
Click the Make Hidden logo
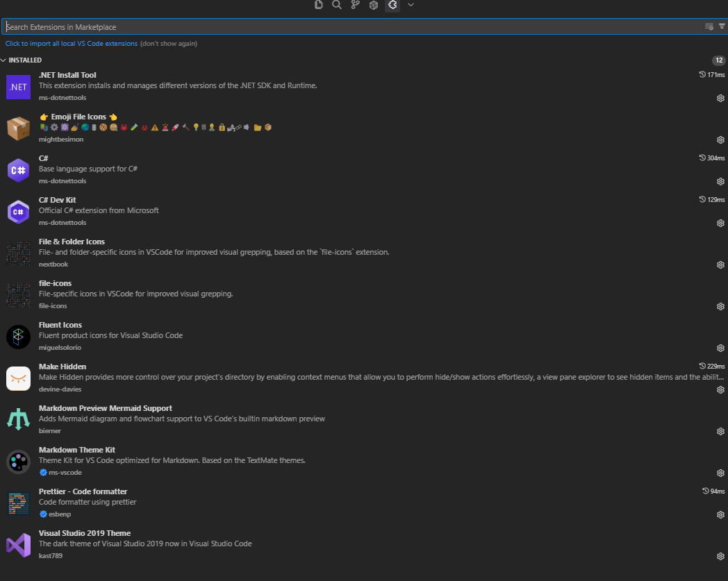[x=19, y=379]
